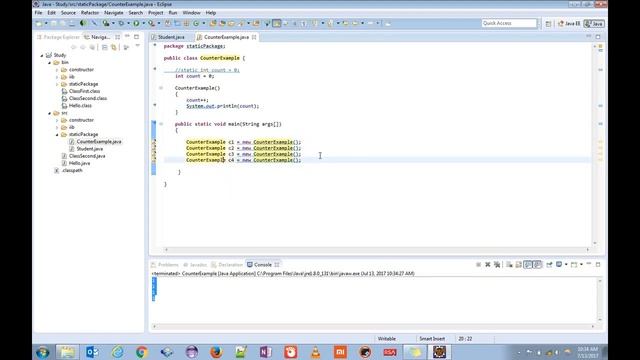This screenshot has width=640, height=360.
Task: Select Student.java in the tree
Action: [89, 149]
